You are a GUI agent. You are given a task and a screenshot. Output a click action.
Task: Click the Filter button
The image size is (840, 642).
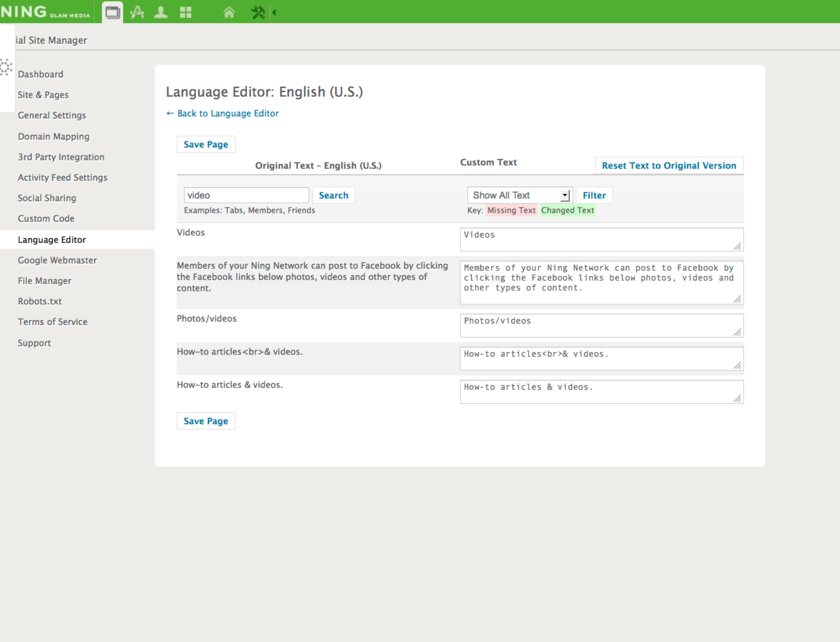(594, 195)
